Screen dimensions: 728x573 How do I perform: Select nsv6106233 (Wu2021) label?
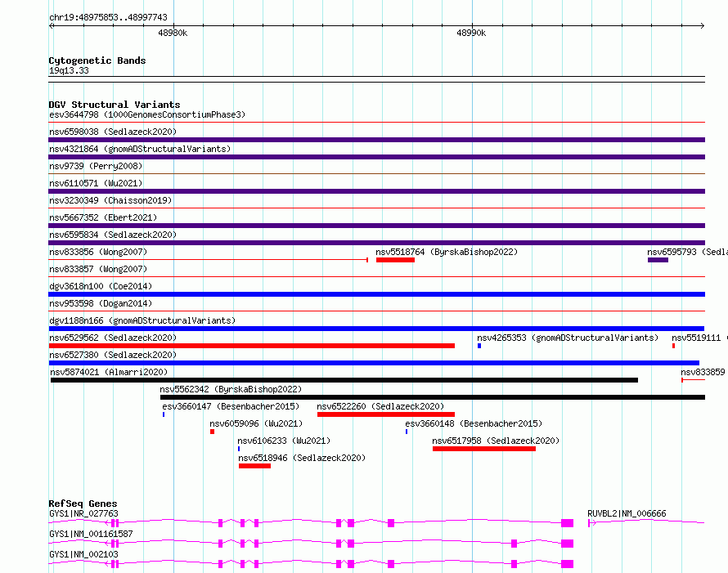coord(284,441)
